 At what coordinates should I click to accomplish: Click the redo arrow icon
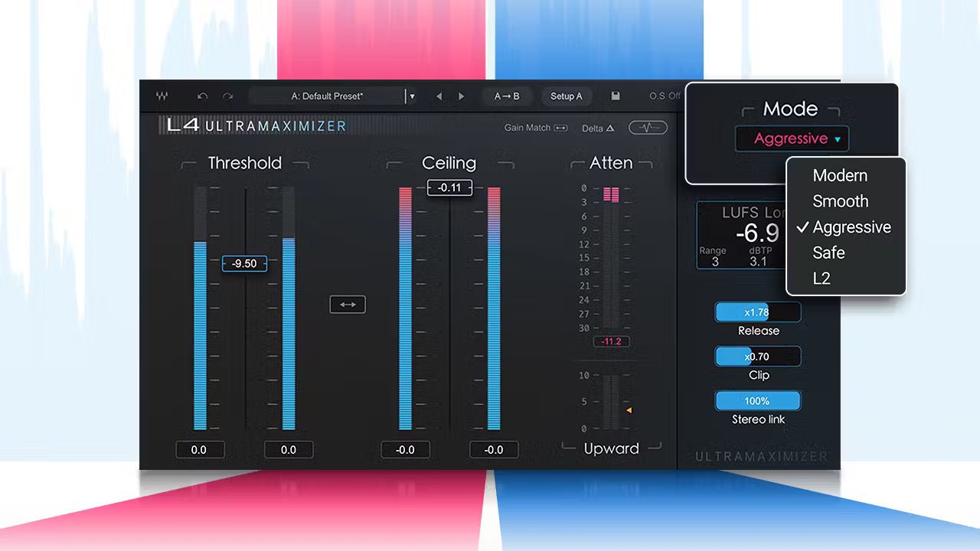click(x=227, y=96)
